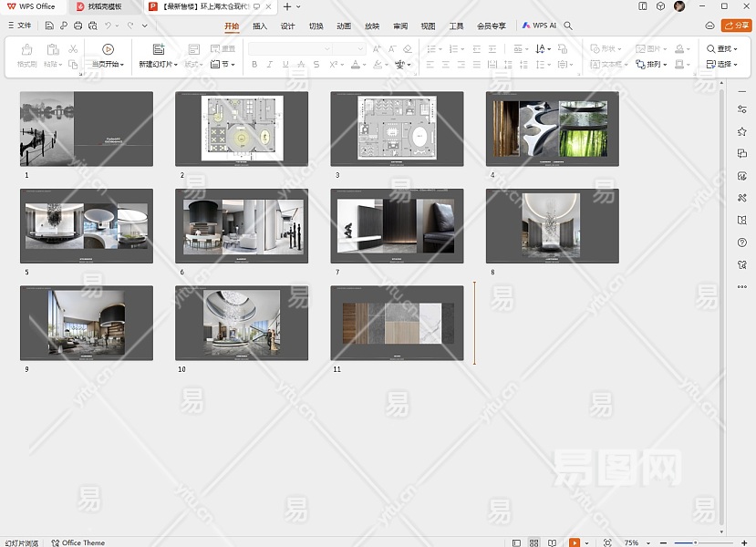Switch to normal view in status bar
The image size is (756, 547).
[517, 542]
